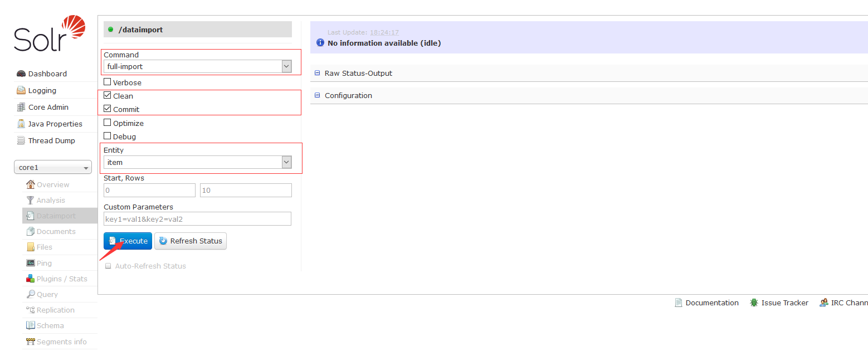Screen dimensions: 868x351
Task: Click the Last Update time 18:24:17
Action: pyautogui.click(x=384, y=32)
